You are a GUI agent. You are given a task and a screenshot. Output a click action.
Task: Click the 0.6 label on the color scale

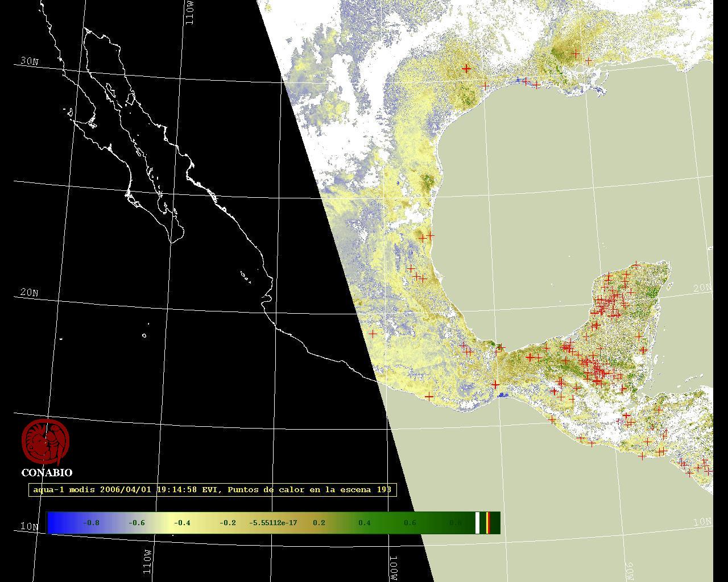[410, 523]
